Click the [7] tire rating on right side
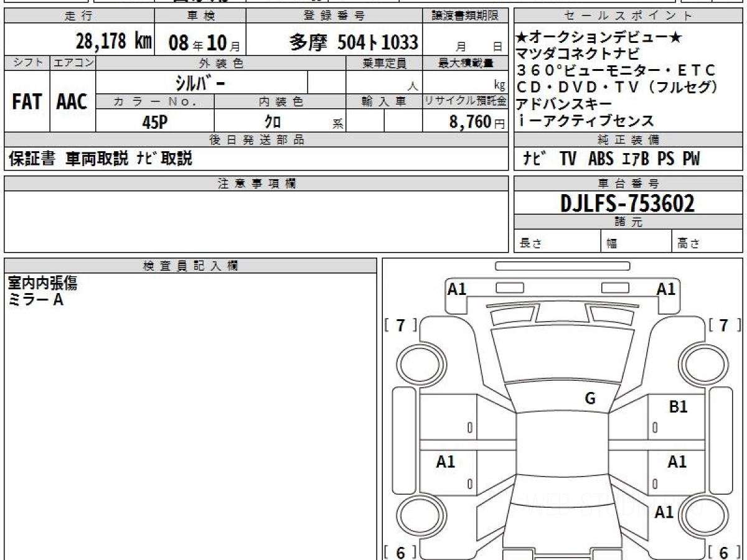 click(x=725, y=325)
